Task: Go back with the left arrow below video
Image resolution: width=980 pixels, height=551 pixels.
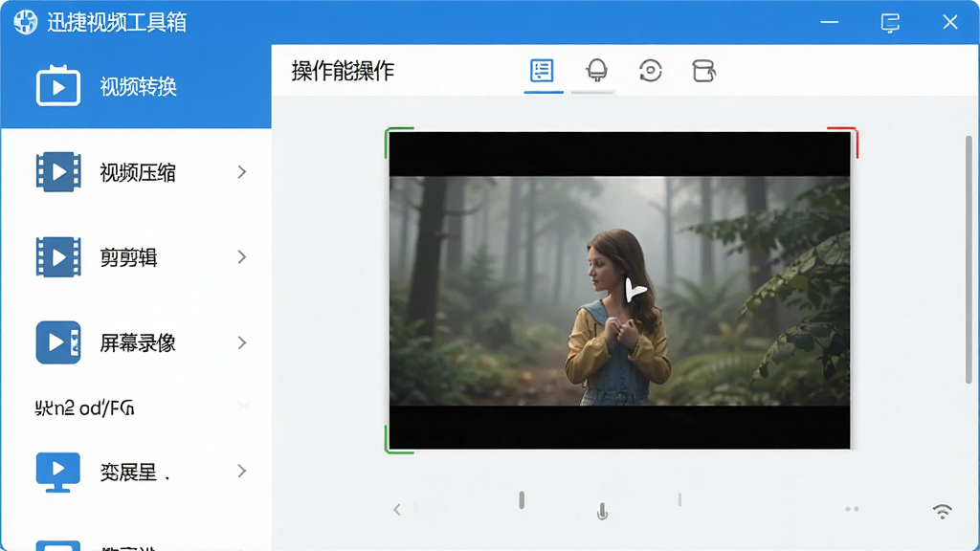Action: click(397, 510)
